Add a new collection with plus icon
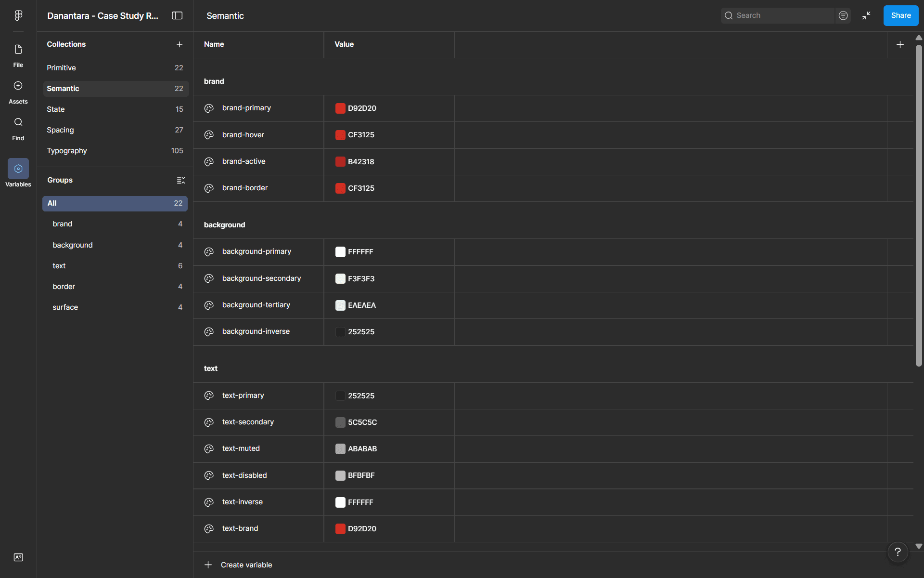Viewport: 924px width, 578px height. coord(180,44)
